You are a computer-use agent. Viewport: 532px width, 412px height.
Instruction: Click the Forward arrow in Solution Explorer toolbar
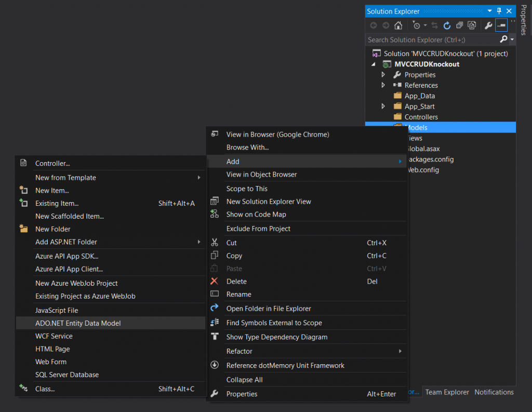tap(386, 25)
